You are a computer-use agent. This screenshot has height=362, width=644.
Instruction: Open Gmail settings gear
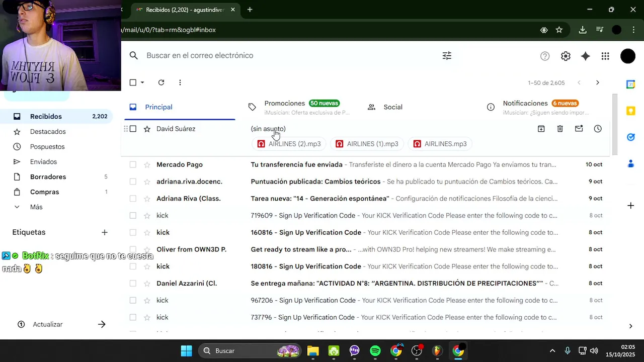tap(566, 56)
